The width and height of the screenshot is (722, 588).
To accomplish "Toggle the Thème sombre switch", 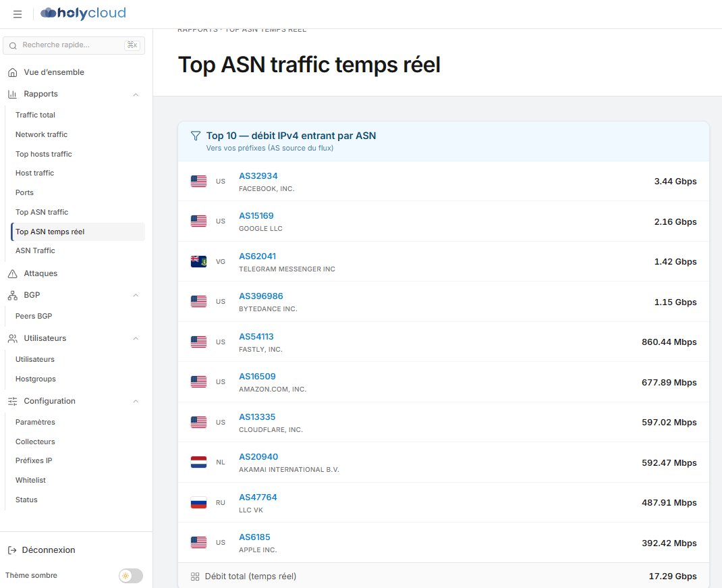I will pos(131,576).
